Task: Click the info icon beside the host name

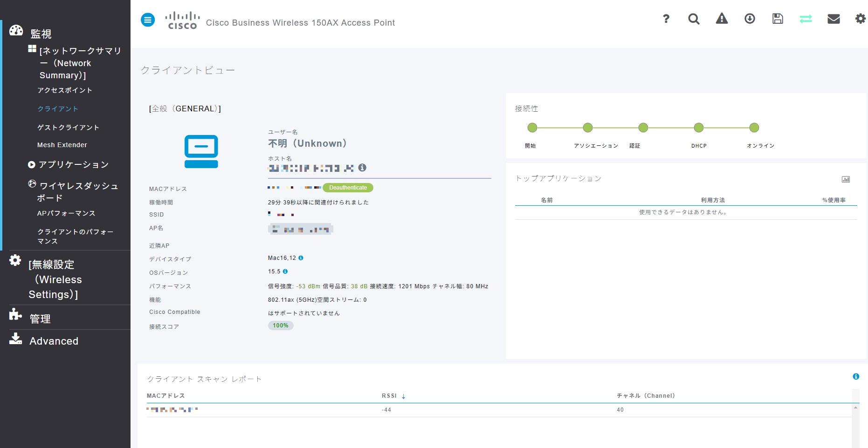Action: pos(362,168)
